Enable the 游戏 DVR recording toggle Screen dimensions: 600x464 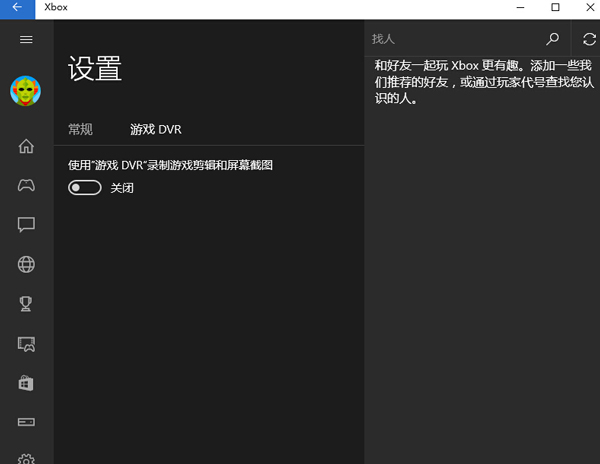pos(85,188)
